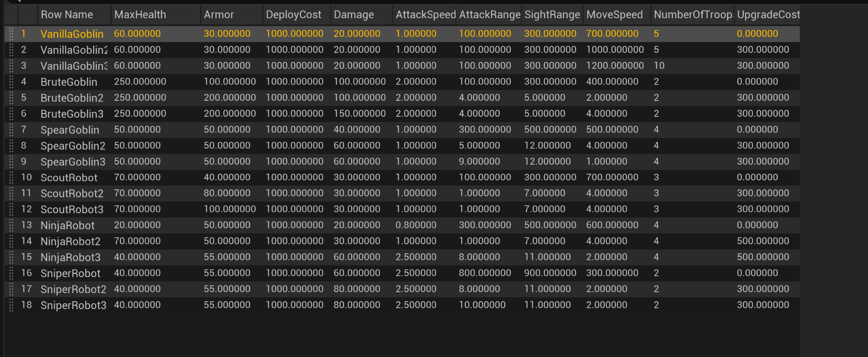This screenshot has width=868, height=357.
Task: Click the drag handle beside SpearGoblin row 7
Action: (x=11, y=130)
